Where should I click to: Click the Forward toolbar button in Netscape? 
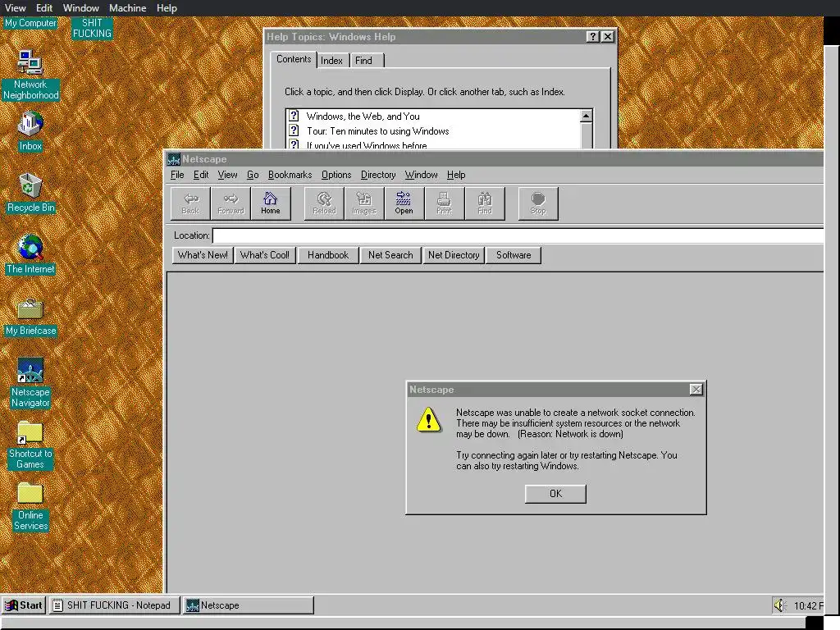[x=231, y=203]
